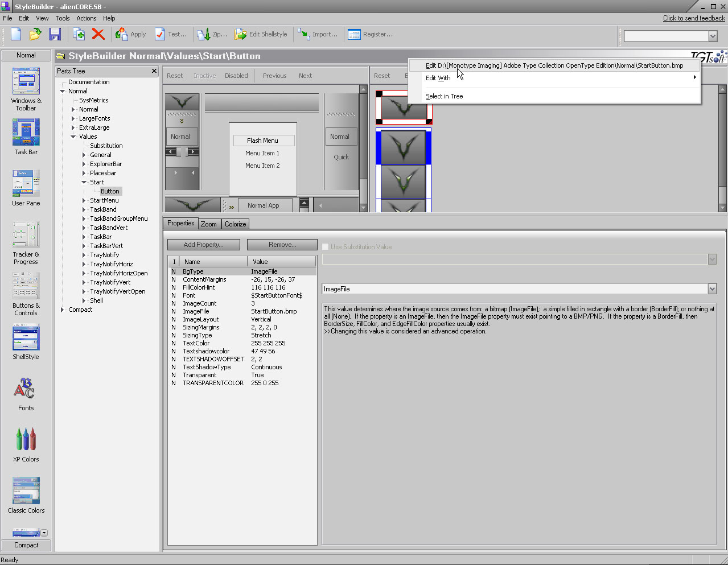Open the Task Bar sidebar category

point(26,137)
